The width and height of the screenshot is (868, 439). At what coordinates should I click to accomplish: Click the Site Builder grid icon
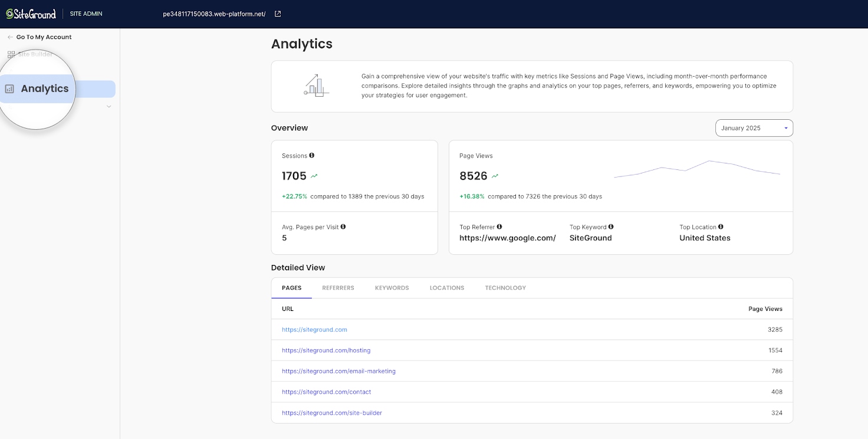click(x=11, y=54)
